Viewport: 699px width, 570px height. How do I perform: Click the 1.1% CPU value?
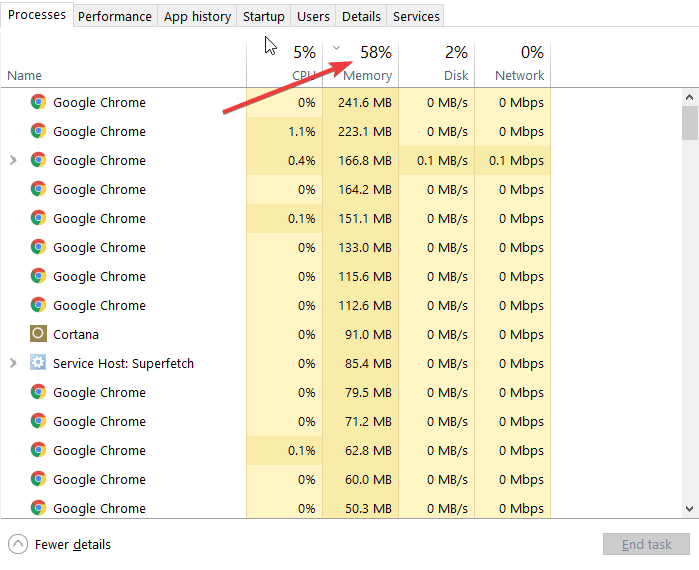(302, 131)
